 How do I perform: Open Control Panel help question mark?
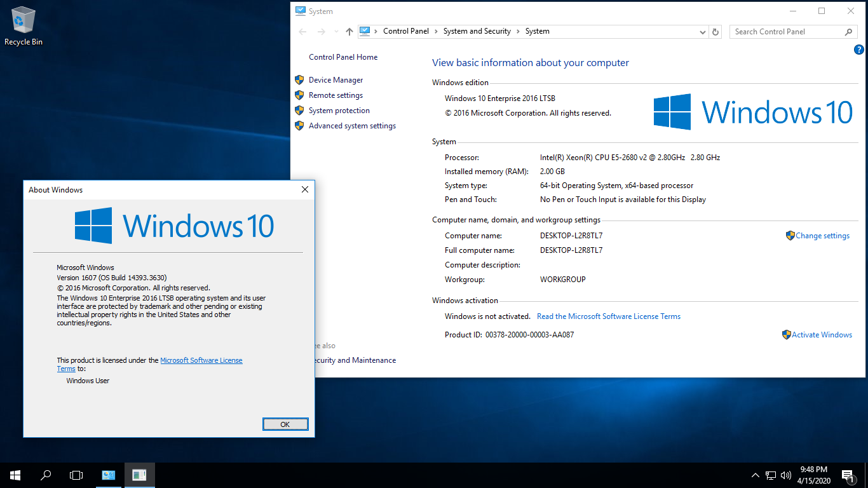click(858, 50)
